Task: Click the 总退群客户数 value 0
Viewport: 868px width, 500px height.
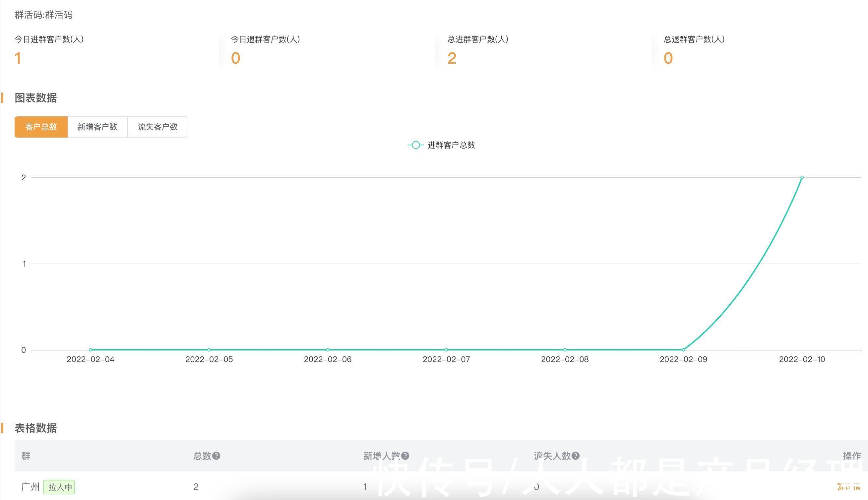Action: tap(668, 58)
